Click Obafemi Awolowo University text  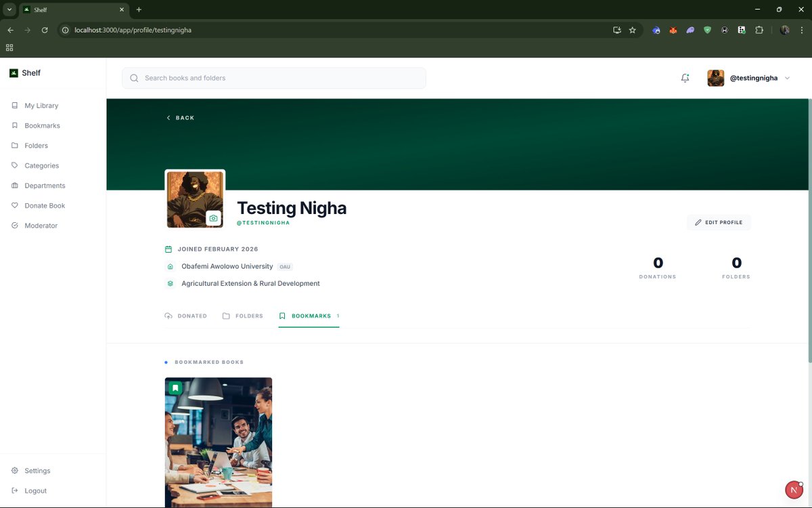(x=227, y=266)
